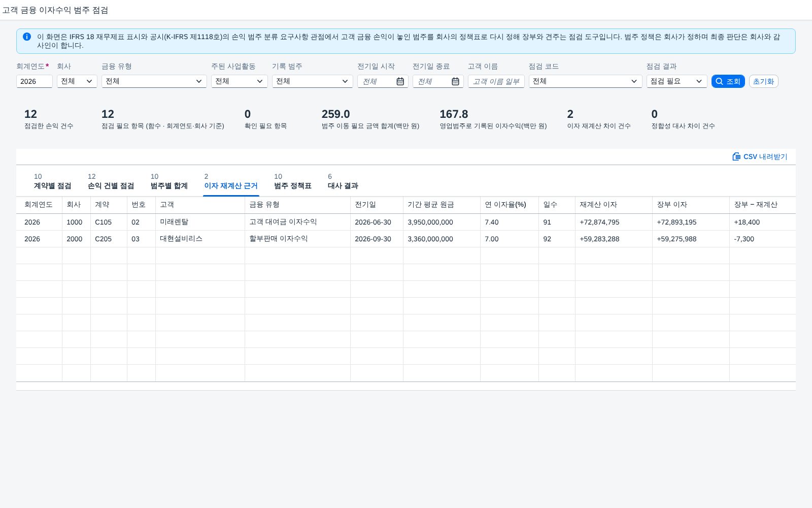Switch to the 대사 결과 tab
The height and width of the screenshot is (508, 812).
pyautogui.click(x=343, y=181)
